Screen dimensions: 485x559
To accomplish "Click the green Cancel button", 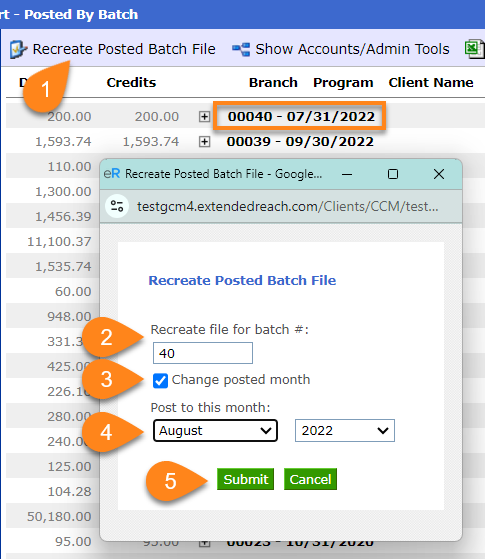I will point(310,479).
